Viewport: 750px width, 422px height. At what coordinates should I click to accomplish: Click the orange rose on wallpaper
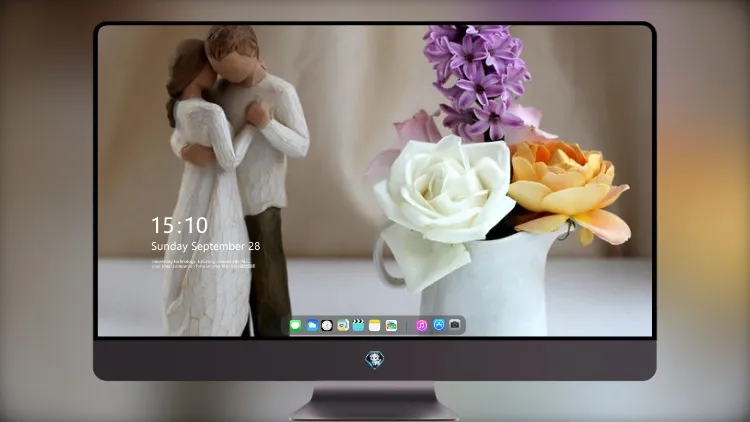point(569,189)
